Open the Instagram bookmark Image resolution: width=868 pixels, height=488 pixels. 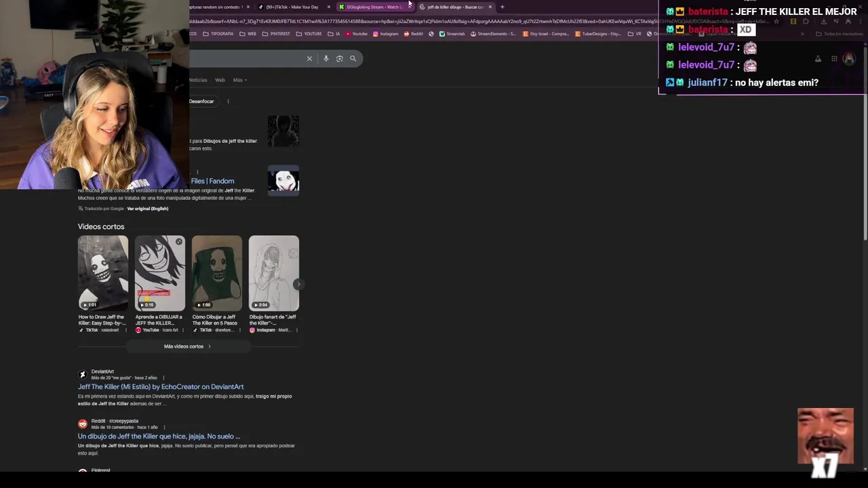pos(386,34)
